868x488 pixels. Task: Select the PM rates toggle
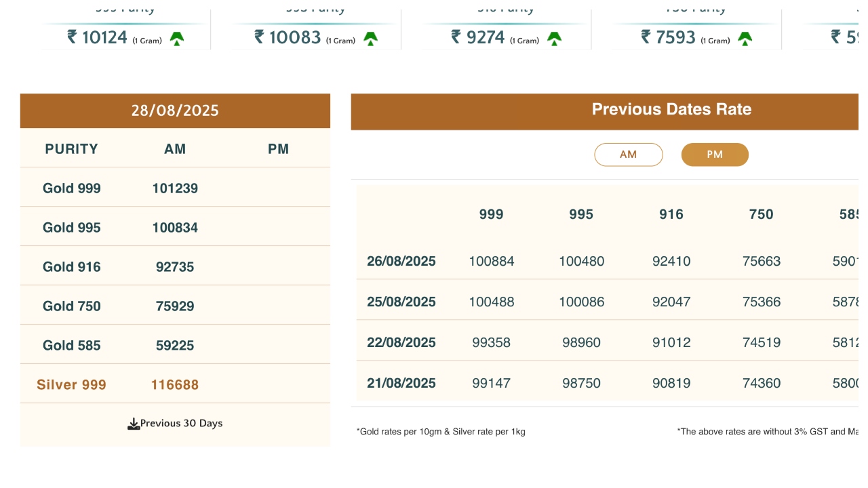coord(715,155)
